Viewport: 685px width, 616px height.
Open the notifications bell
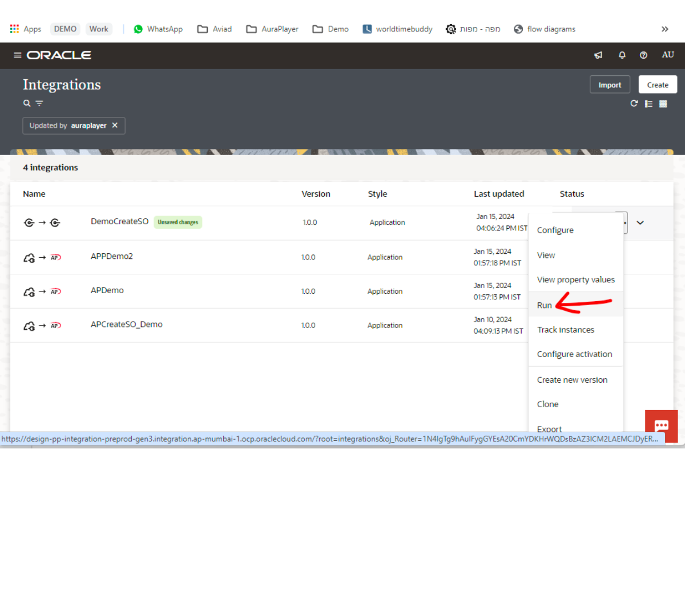pyautogui.click(x=622, y=55)
